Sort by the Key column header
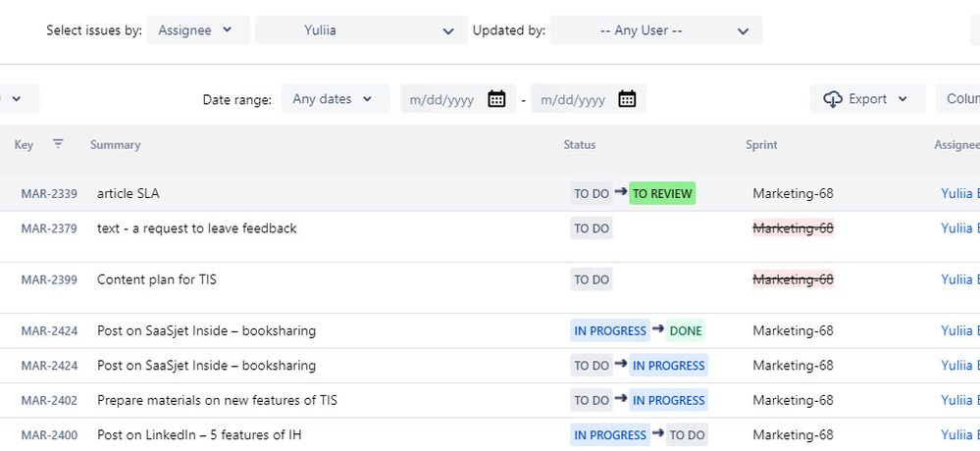This screenshot has height=451, width=980. pos(24,144)
